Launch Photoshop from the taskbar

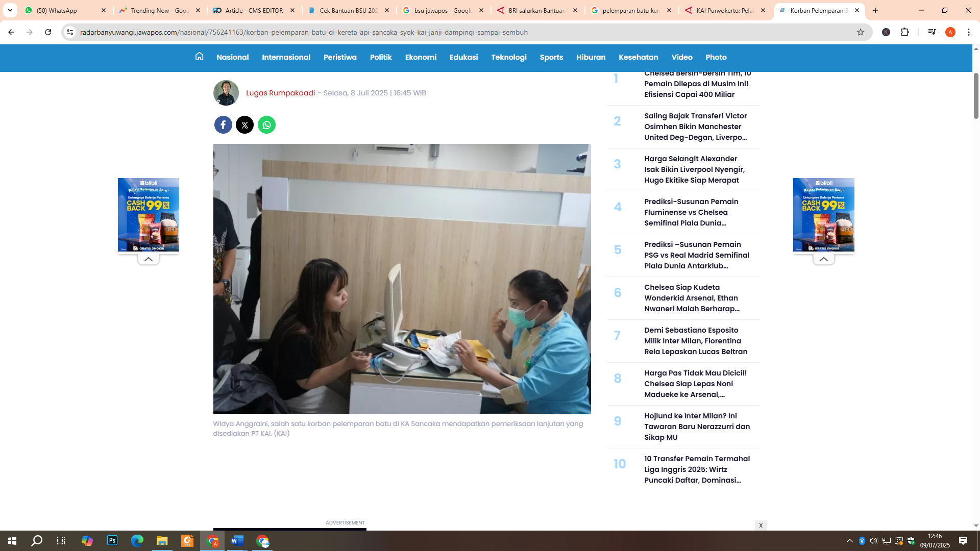112,541
